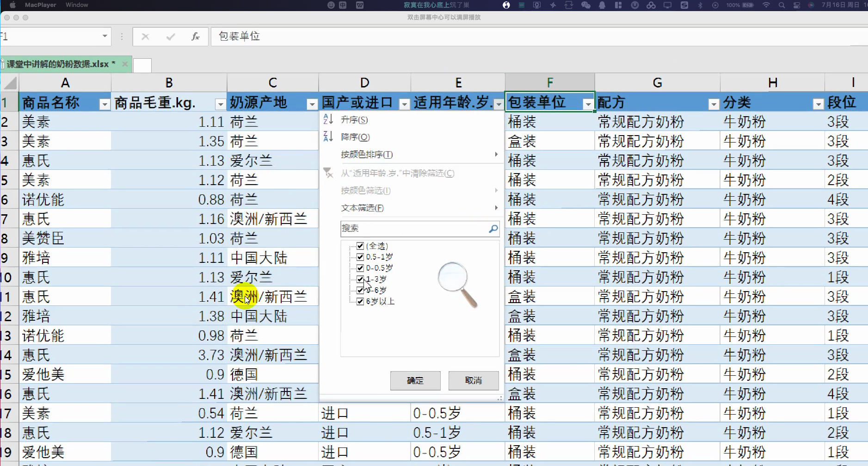Click the search magnifier icon in filter box
This screenshot has height=466, width=868.
493,228
